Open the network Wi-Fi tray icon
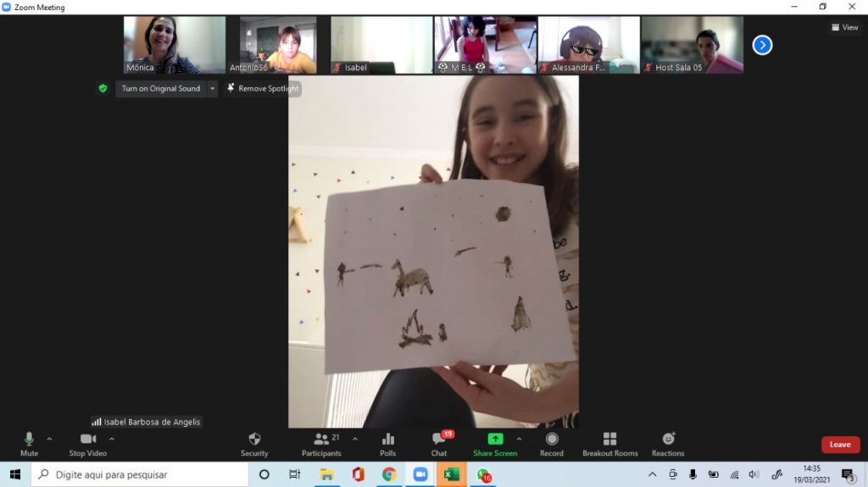Viewport: 868px width, 487px height. click(x=734, y=475)
